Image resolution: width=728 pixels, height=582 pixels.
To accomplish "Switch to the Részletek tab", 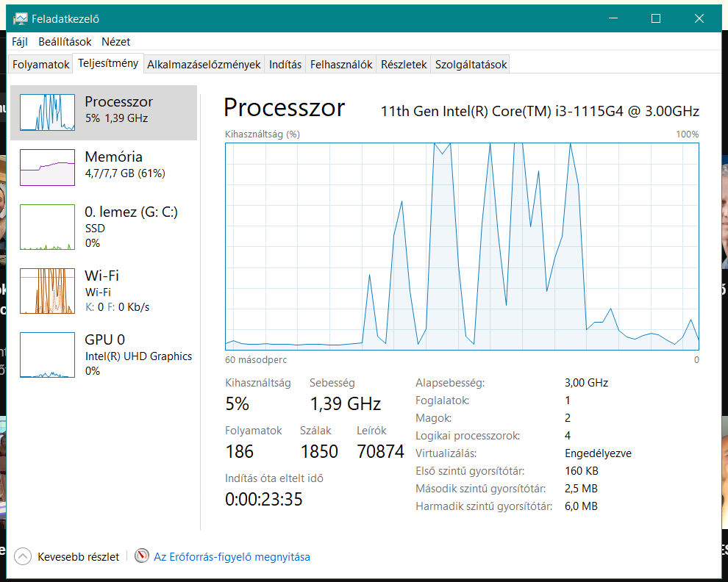I will click(x=404, y=64).
